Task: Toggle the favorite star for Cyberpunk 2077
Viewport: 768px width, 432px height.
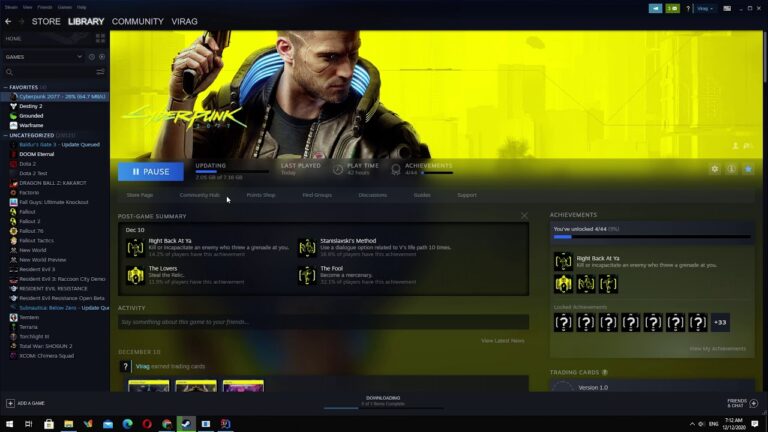Action: (x=748, y=169)
